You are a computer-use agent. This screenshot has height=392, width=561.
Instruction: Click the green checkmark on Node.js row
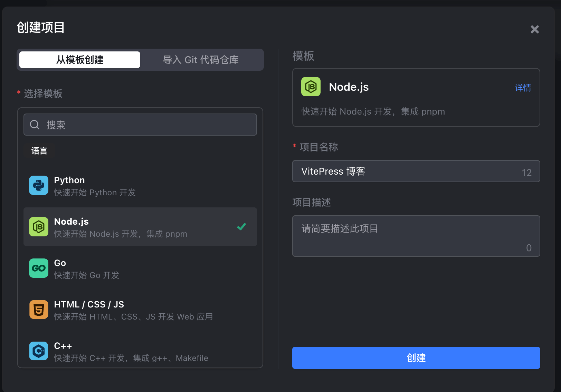point(241,227)
